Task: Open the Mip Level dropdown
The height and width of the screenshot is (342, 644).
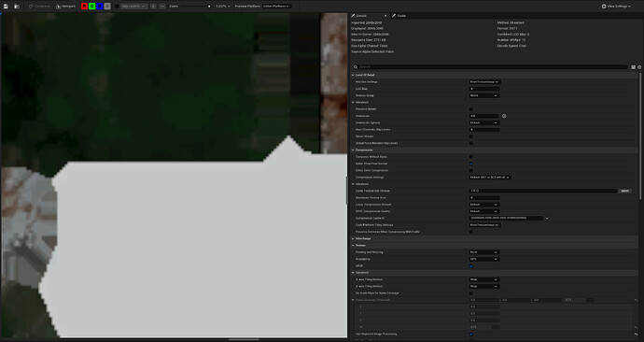Action: pos(133,7)
